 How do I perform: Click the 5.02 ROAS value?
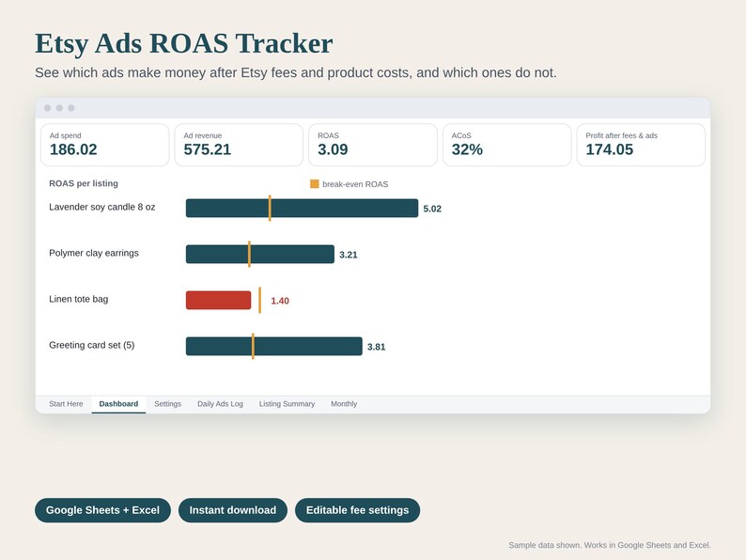point(432,209)
